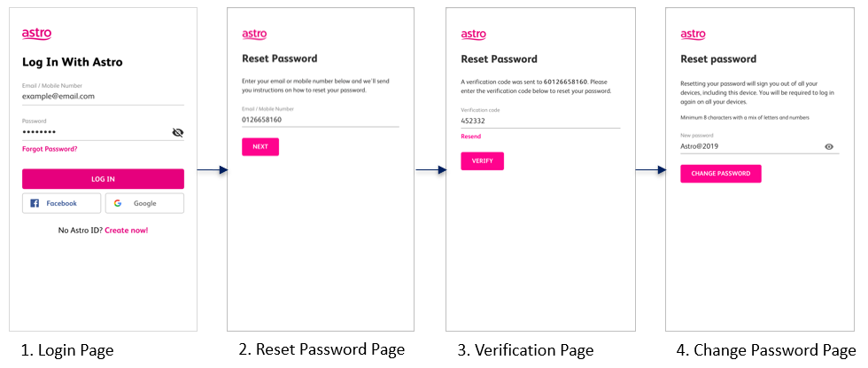Click the VERIFY button

482,161
